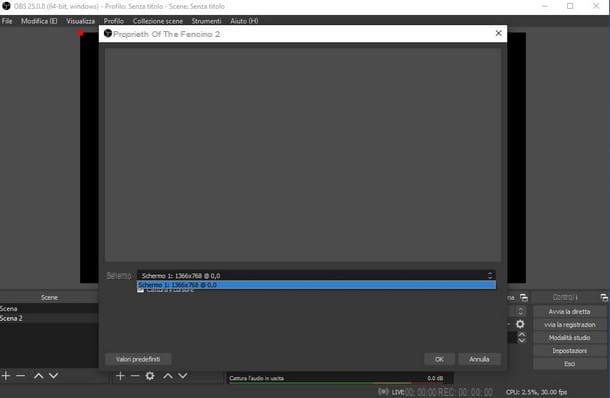Cancel the dialog with Annulla

(x=479, y=359)
